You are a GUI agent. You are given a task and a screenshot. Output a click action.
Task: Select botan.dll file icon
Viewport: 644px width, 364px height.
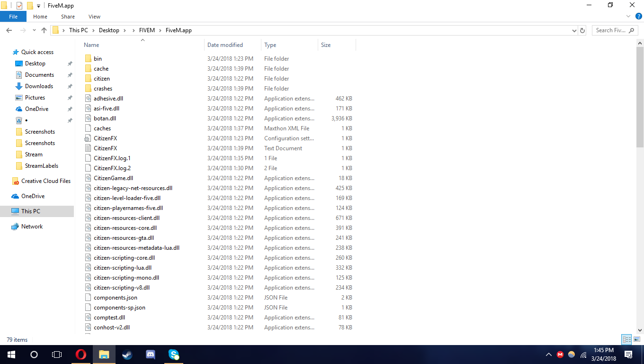coord(88,118)
